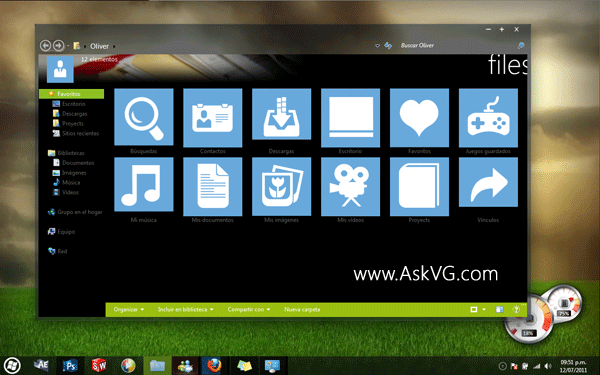Click the search magnifier icon
This screenshot has width=600, height=375.
click(x=521, y=46)
